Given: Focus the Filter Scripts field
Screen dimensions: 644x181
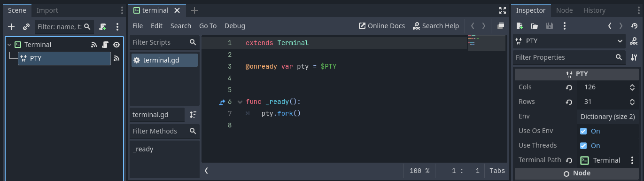Looking at the screenshot, I should (x=164, y=42).
